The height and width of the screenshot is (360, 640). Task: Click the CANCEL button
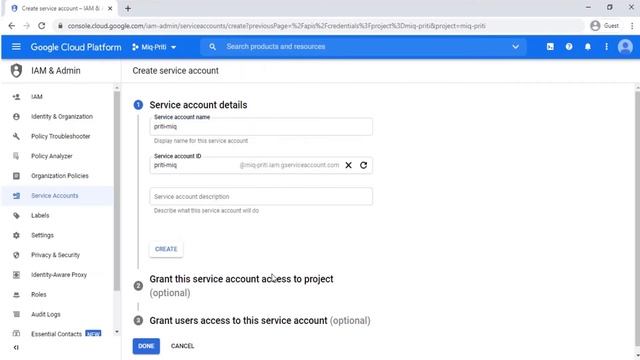pyautogui.click(x=182, y=346)
